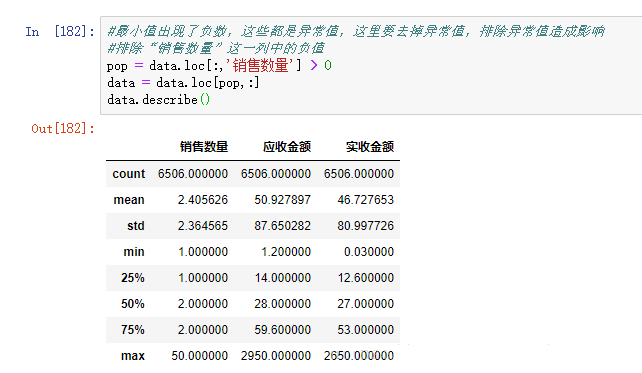Click std value 87.650282
Viewport: 642px width, 373px height.
(x=283, y=226)
